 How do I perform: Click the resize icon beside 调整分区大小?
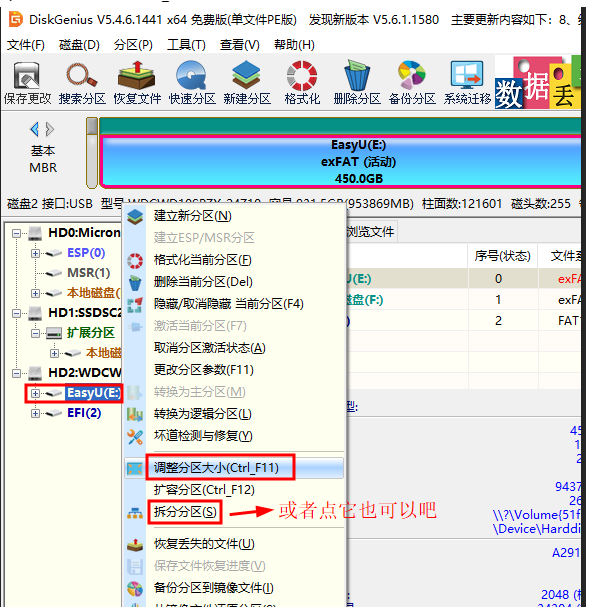[135, 468]
